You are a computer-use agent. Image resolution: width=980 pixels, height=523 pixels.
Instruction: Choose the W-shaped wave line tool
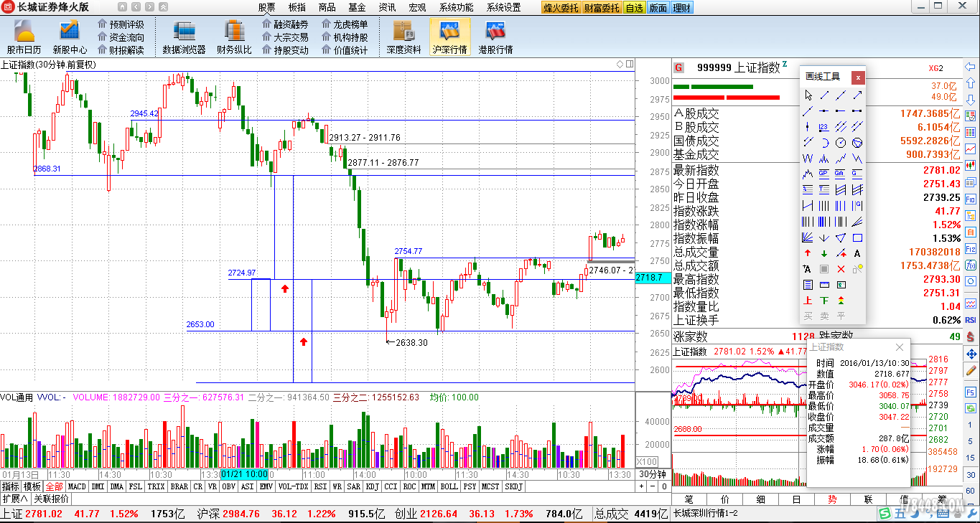pos(808,159)
